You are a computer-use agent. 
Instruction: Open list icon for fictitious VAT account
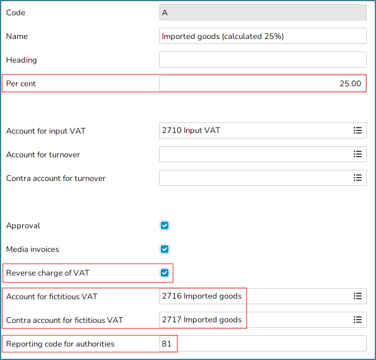(357, 296)
